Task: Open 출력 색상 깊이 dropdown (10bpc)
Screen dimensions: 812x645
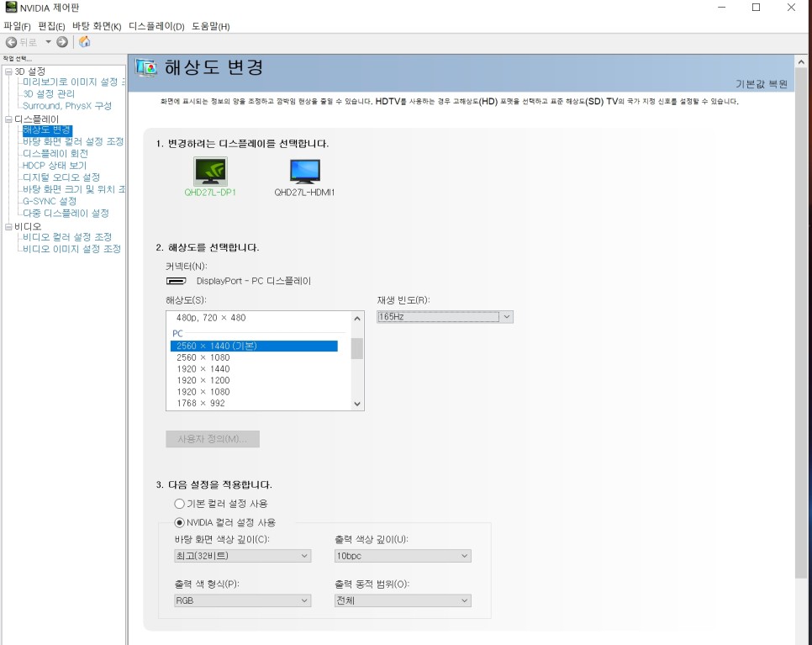Action: coord(403,556)
